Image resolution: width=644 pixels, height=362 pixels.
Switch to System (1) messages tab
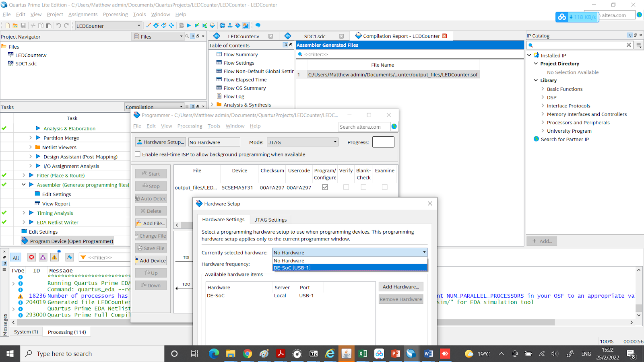click(x=26, y=332)
